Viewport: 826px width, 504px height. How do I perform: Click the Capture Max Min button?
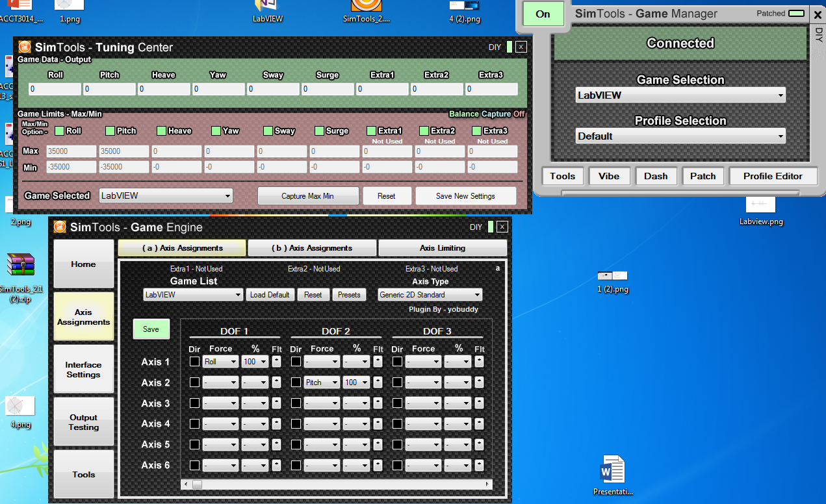click(308, 196)
